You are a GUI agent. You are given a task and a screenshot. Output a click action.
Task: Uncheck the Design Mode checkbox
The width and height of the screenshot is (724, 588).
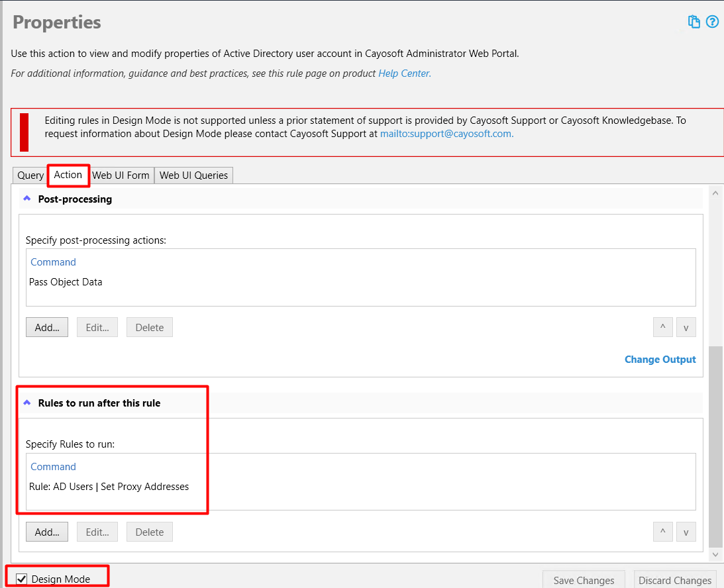[x=21, y=579]
